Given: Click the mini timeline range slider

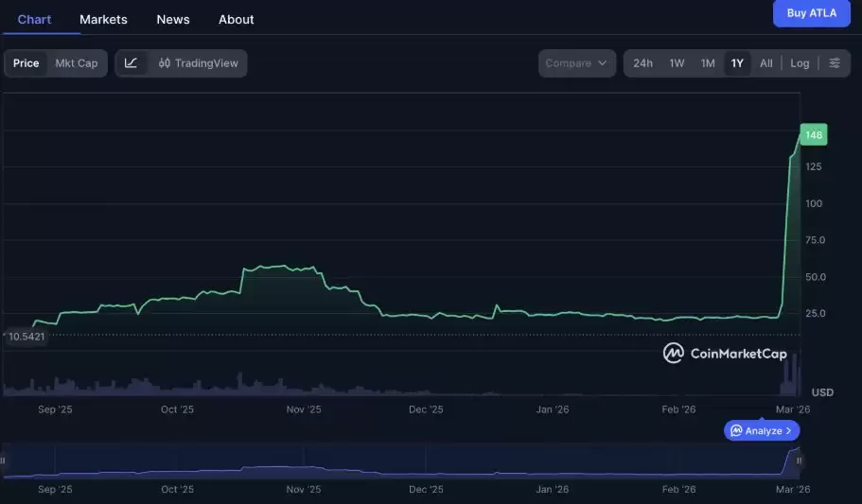Looking at the screenshot, I should [402, 461].
